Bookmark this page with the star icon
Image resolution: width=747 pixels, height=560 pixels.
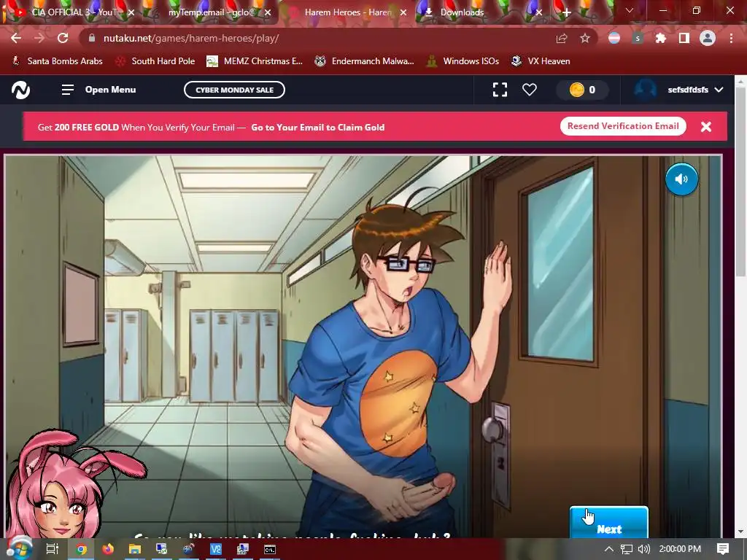585,38
